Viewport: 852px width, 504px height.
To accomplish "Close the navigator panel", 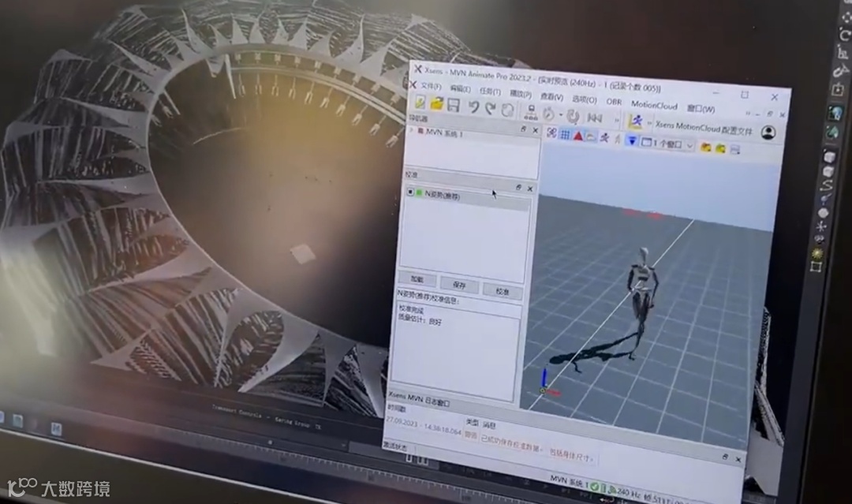I will [535, 130].
